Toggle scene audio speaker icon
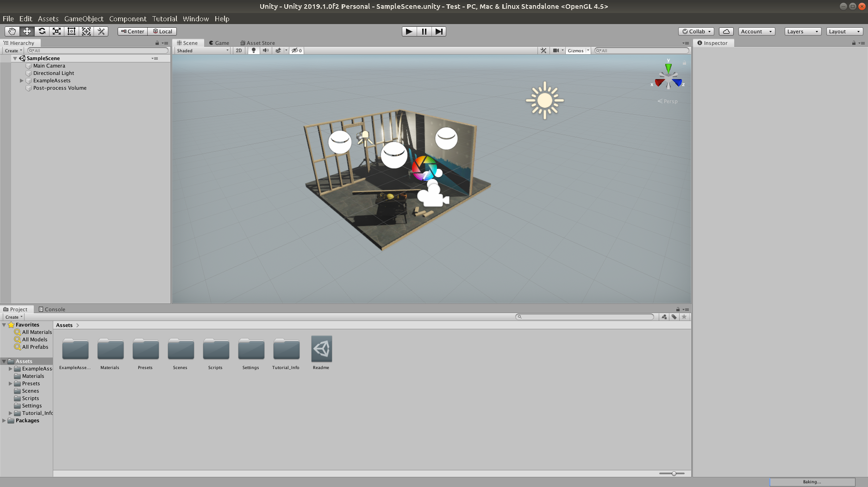The image size is (868, 487). click(266, 51)
